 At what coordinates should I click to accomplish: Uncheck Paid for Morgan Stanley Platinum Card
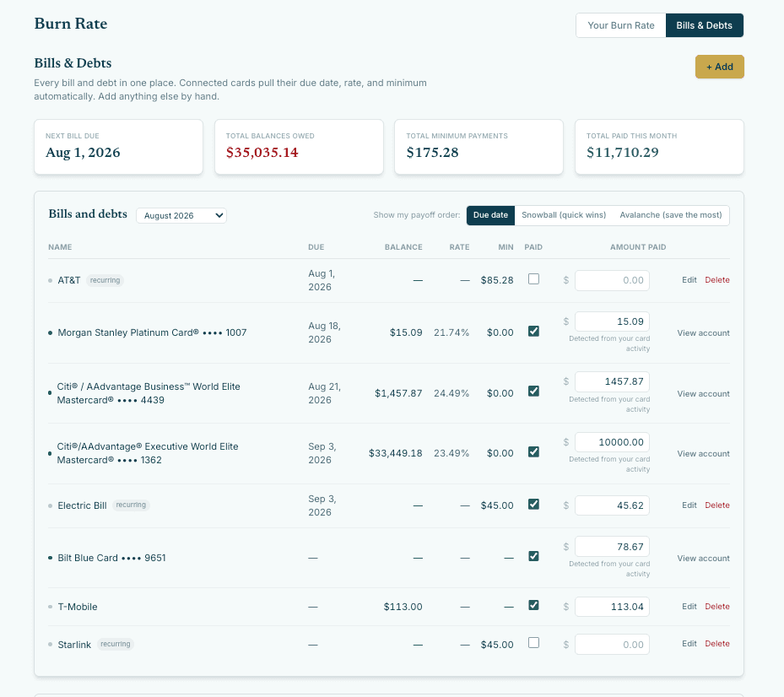tap(533, 331)
